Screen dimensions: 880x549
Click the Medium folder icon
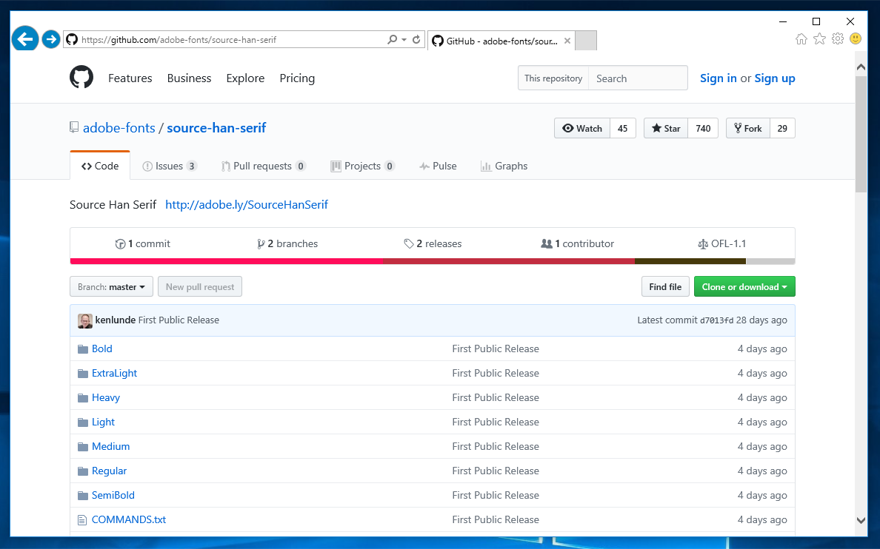[x=83, y=447]
